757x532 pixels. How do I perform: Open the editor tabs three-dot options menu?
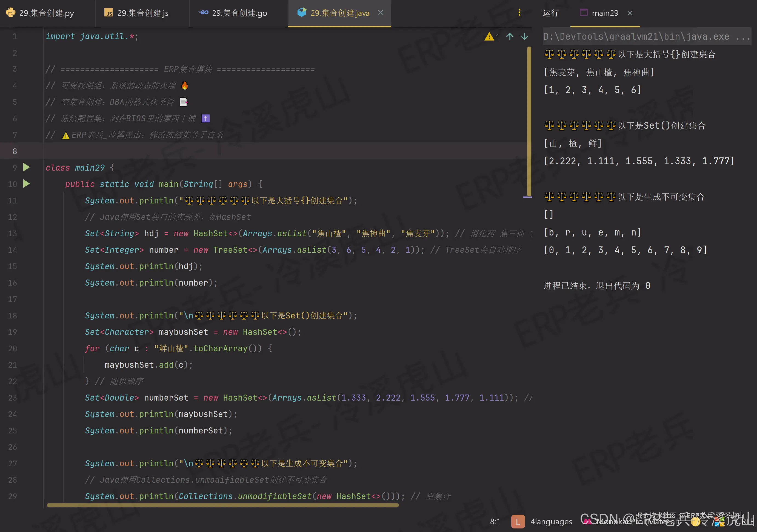(x=519, y=13)
